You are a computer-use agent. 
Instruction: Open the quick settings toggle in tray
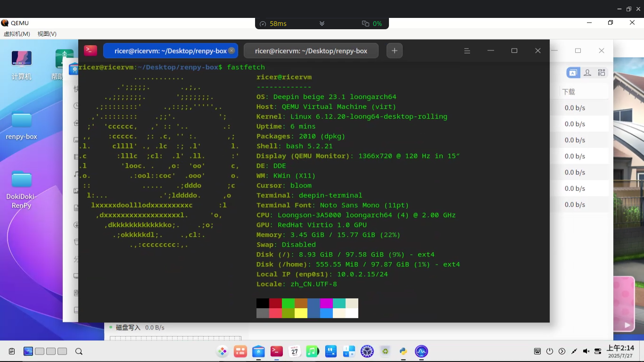(x=598, y=351)
